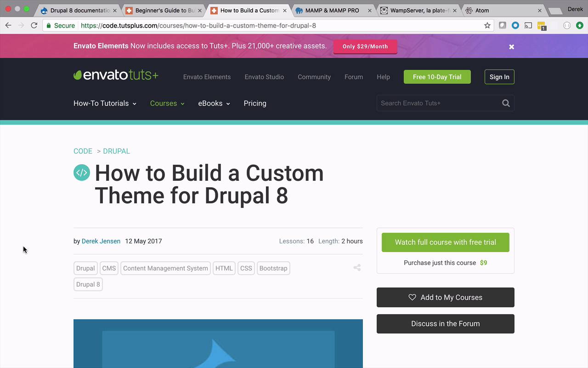Screen dimensions: 588x368
Task: Click the Envato Tuts+ logo
Action: (116, 75)
